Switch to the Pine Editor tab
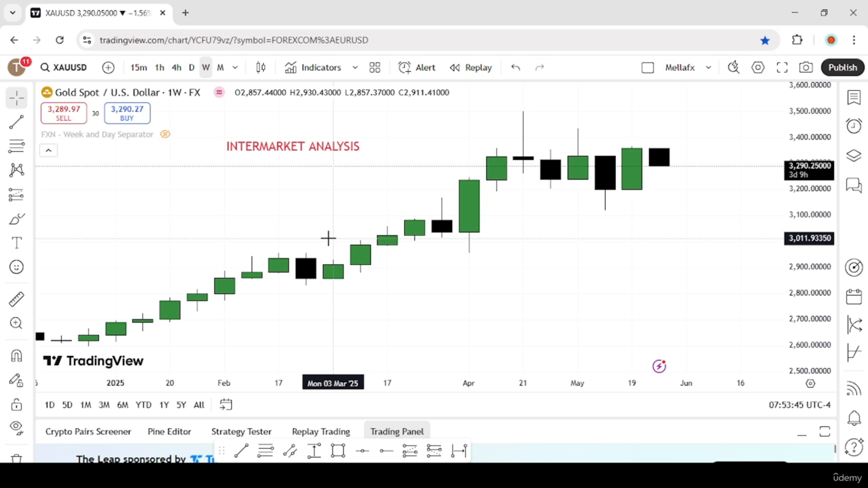868x488 pixels. click(170, 431)
